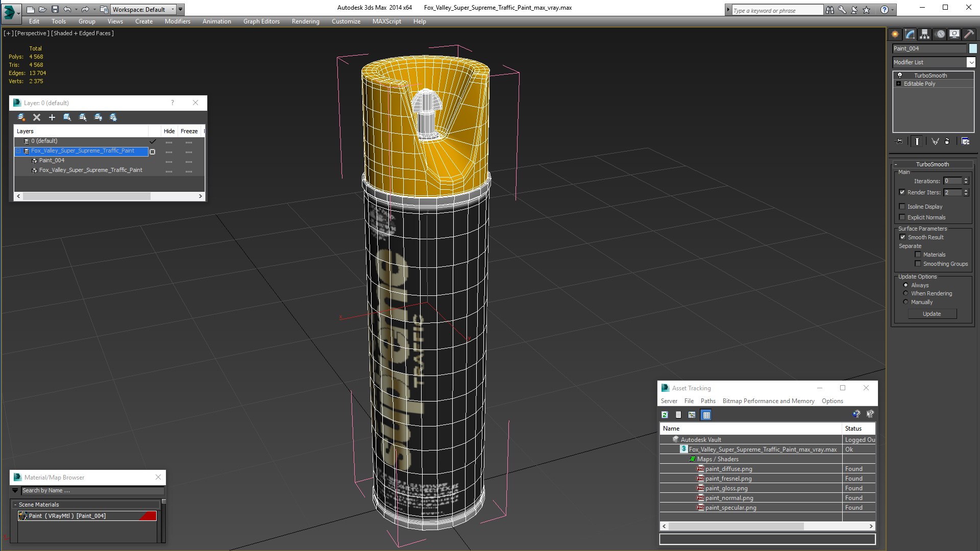Toggle TurboSmooth modifier lightbulb visibility
Image resolution: width=980 pixels, height=551 pixels.
click(x=900, y=76)
